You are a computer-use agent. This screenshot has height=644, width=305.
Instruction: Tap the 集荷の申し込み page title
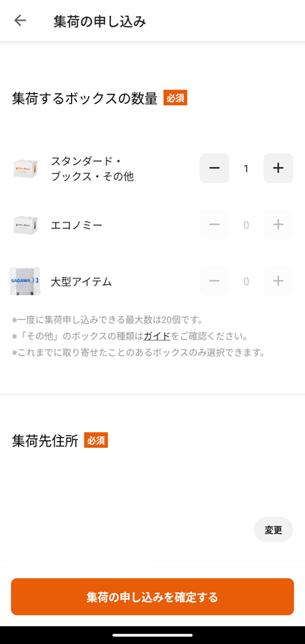pos(100,21)
